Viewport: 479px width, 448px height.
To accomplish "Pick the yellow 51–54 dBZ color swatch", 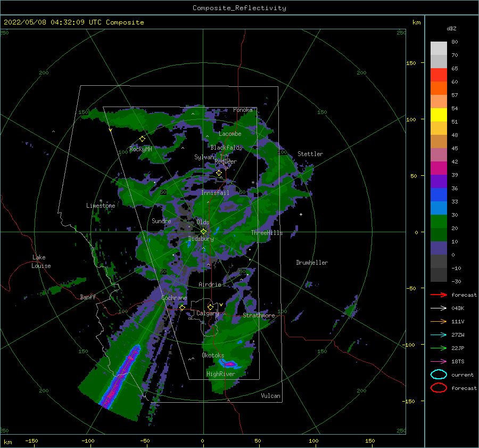I will [439, 115].
